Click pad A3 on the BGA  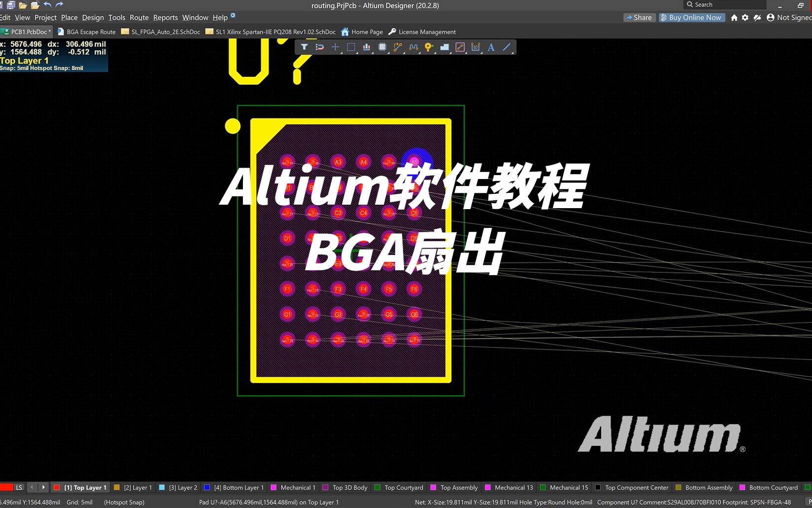click(x=338, y=162)
